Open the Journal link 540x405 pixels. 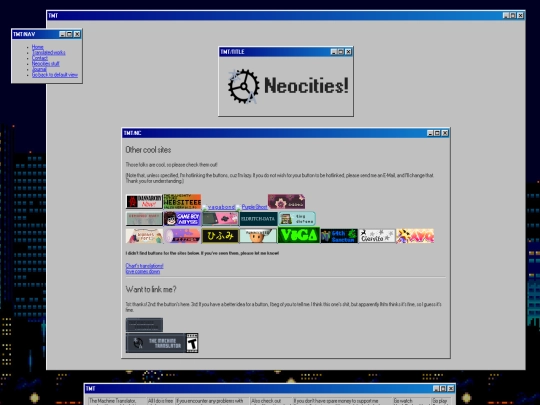(39, 69)
